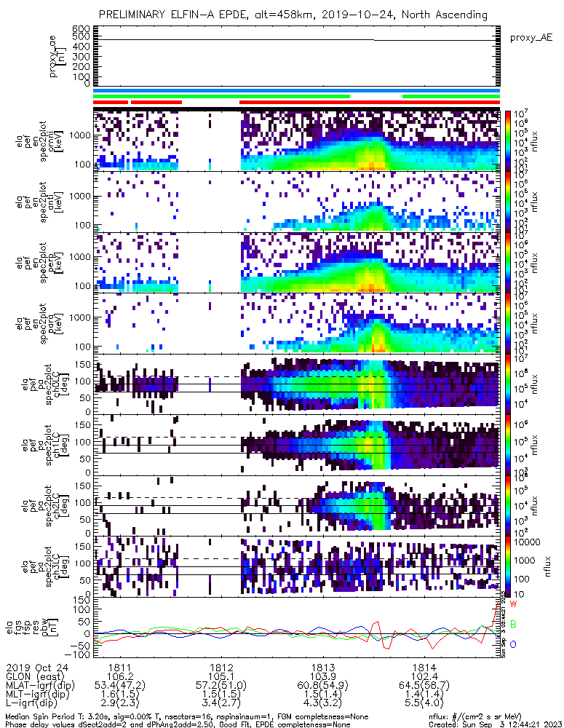Click the perp energy spectrogram color bar
The image size is (564, 728).
(x=508, y=263)
